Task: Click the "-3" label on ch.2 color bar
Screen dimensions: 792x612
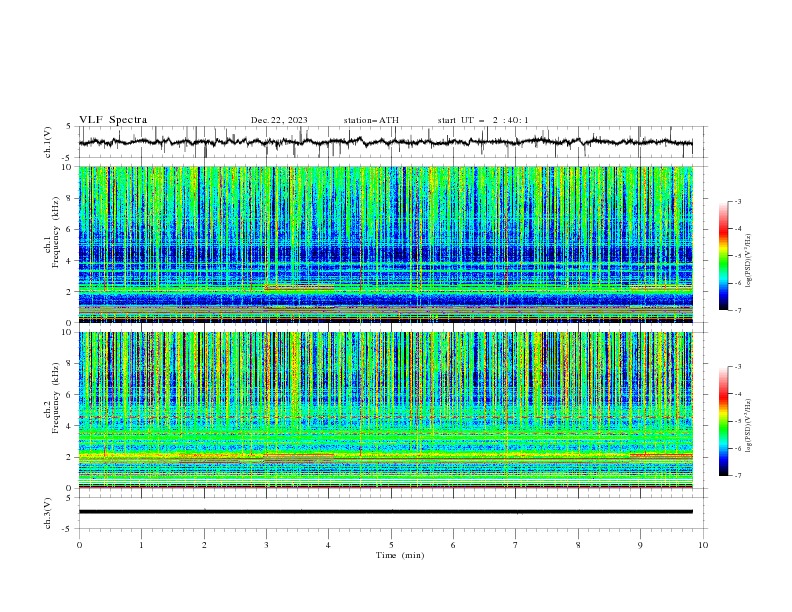Action: tap(738, 367)
